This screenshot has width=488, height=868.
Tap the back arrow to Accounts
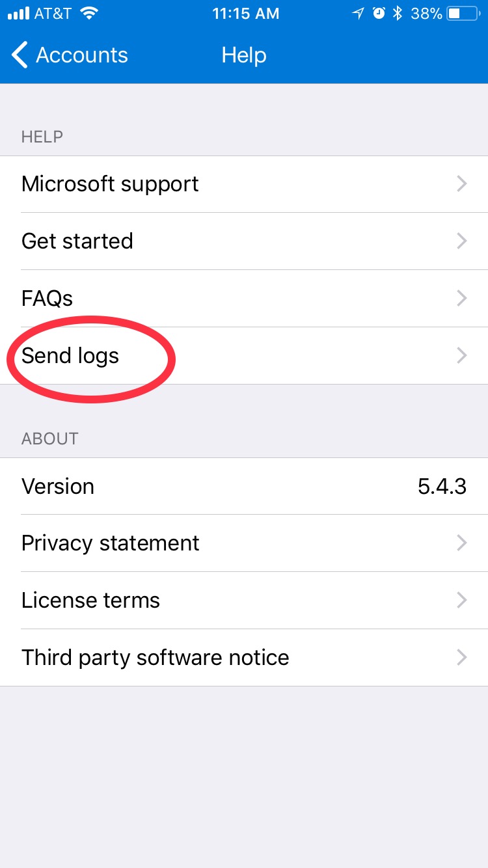tap(20, 55)
